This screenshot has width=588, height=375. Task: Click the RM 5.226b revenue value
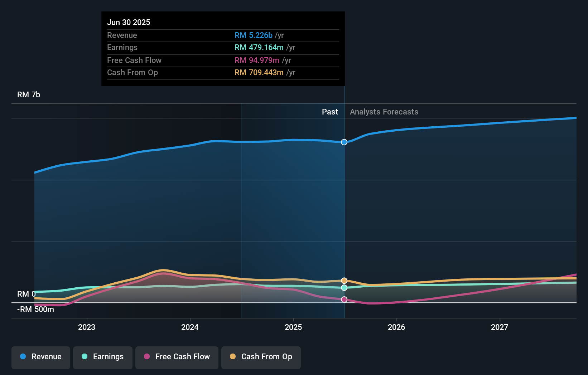click(x=255, y=35)
